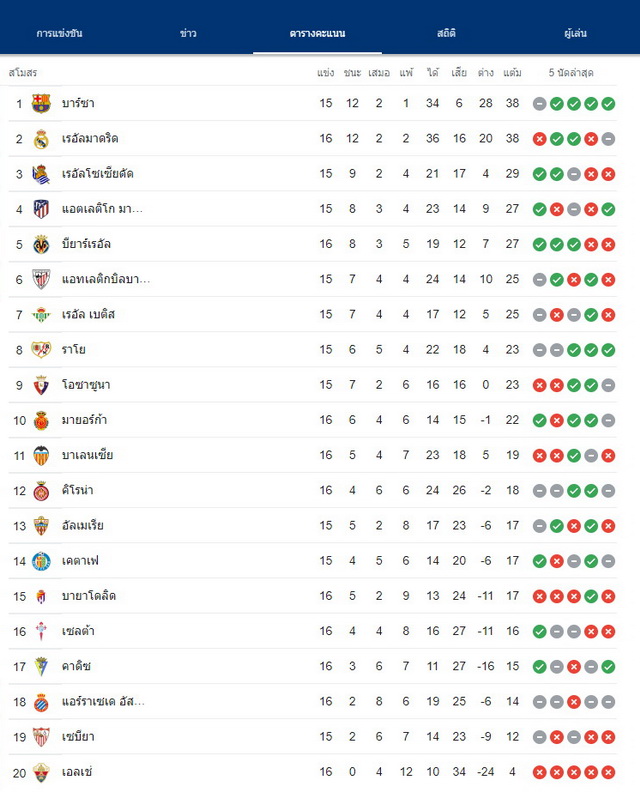The image size is (640, 793).
Task: Open the โอซาซูนา team link
Action: tap(86, 385)
